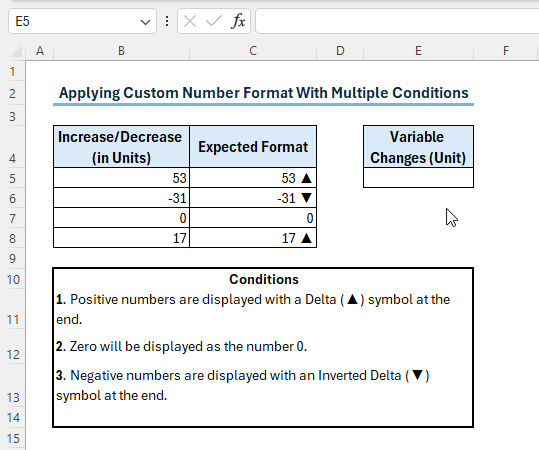Click the 'Increase/Decrease (in Units)' header cell

coord(121,147)
